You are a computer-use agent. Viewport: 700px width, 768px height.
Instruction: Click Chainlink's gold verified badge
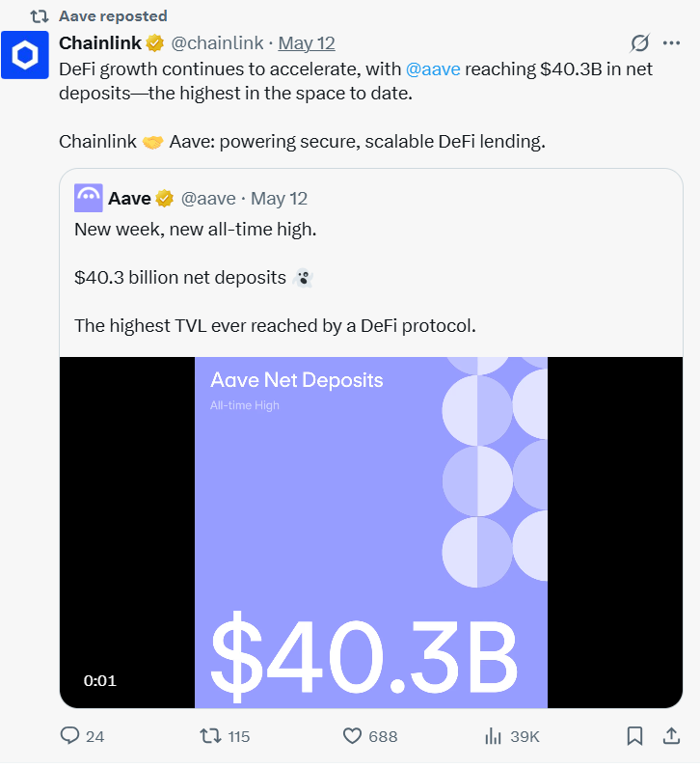tap(154, 43)
